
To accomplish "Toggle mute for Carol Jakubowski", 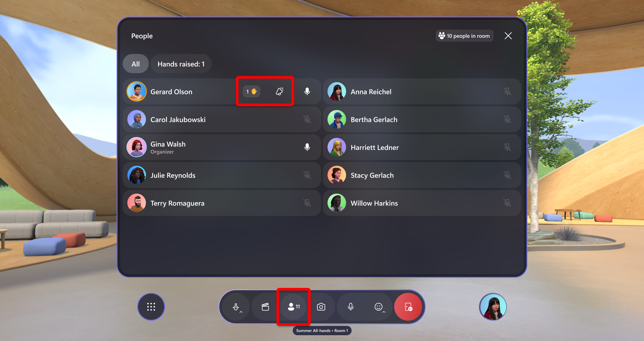I will click(307, 119).
